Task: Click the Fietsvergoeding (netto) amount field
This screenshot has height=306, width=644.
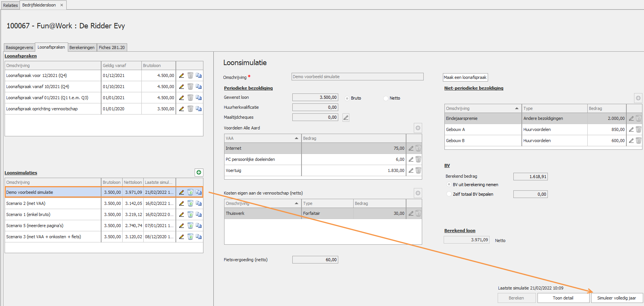Action: tap(315, 260)
